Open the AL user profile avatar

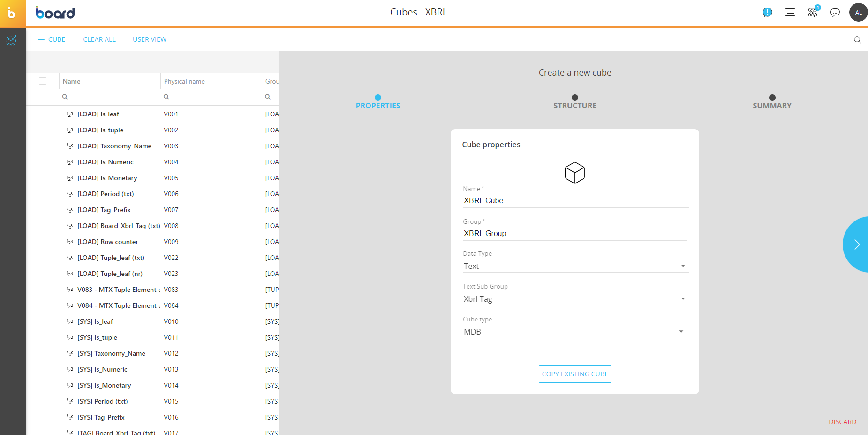coord(858,13)
